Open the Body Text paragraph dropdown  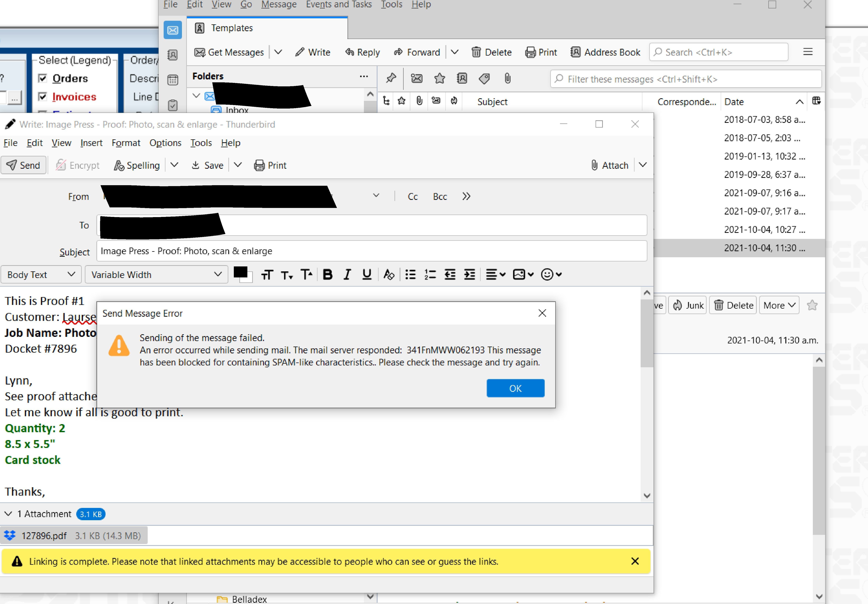[41, 274]
